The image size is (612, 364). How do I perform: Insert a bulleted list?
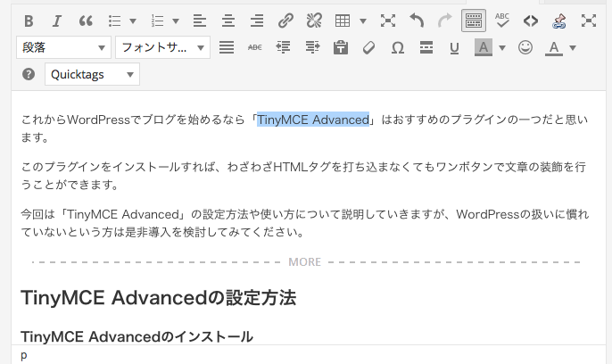[115, 21]
